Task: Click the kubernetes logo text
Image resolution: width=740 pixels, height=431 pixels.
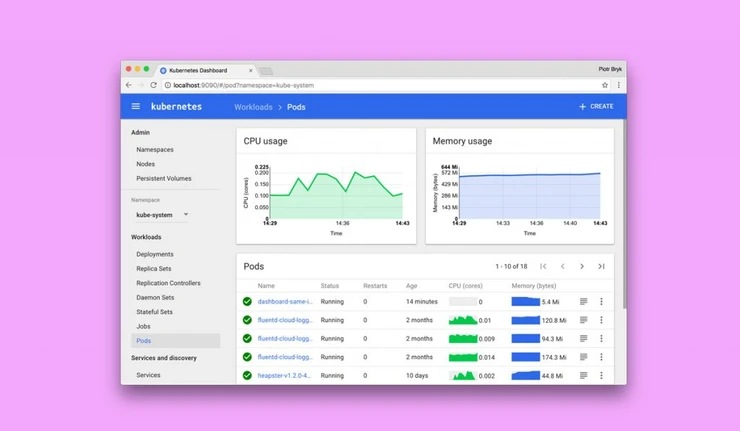Action: [x=177, y=107]
